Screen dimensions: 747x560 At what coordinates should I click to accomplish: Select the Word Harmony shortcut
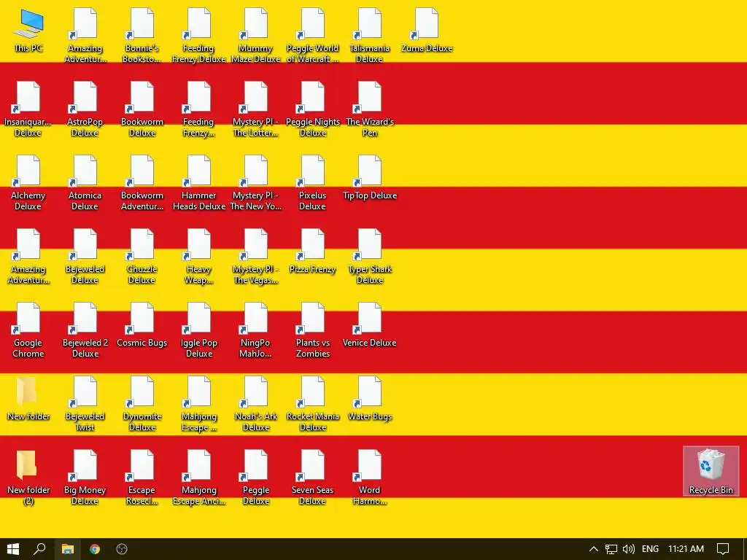pos(369,478)
